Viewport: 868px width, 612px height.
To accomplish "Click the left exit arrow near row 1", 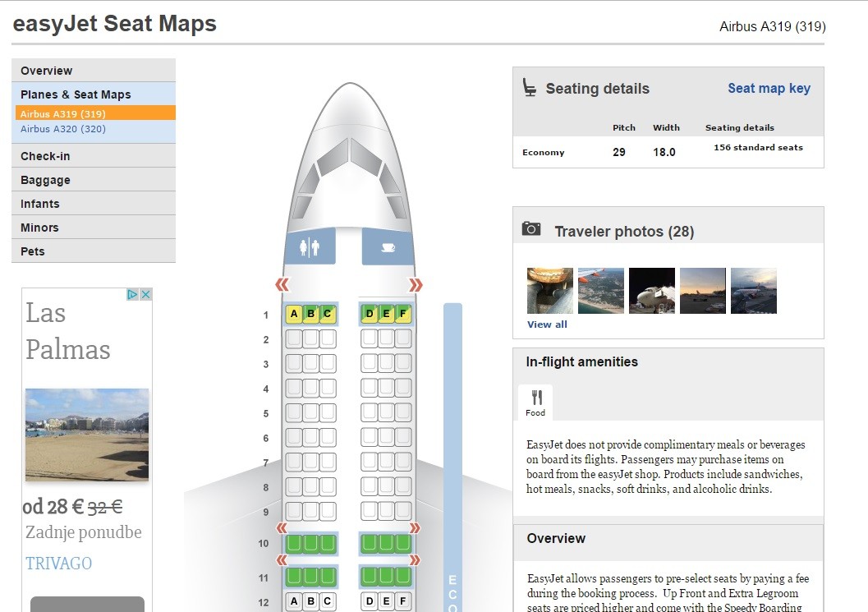I will [x=282, y=285].
